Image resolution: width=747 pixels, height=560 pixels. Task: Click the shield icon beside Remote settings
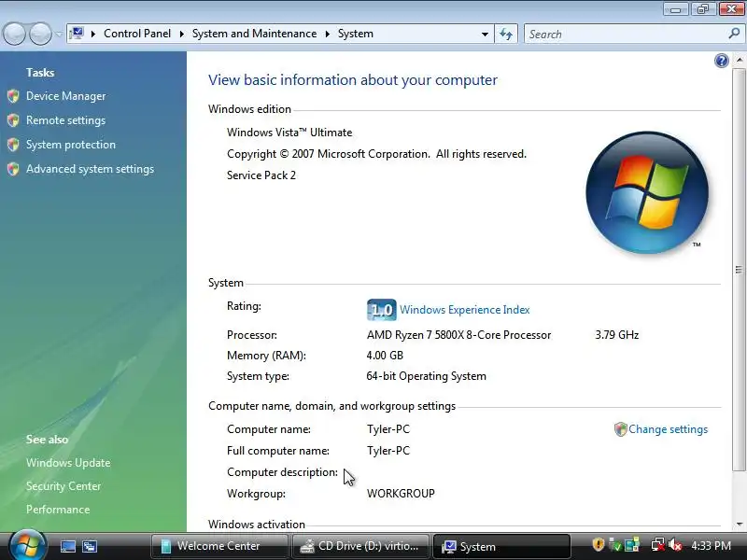[x=13, y=120]
